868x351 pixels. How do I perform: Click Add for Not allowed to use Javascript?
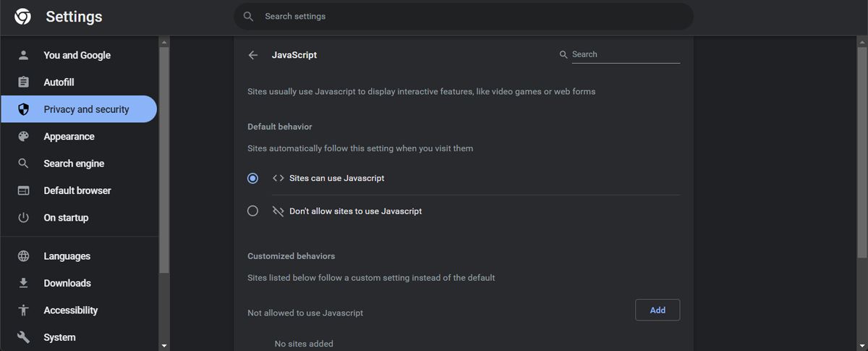658,310
